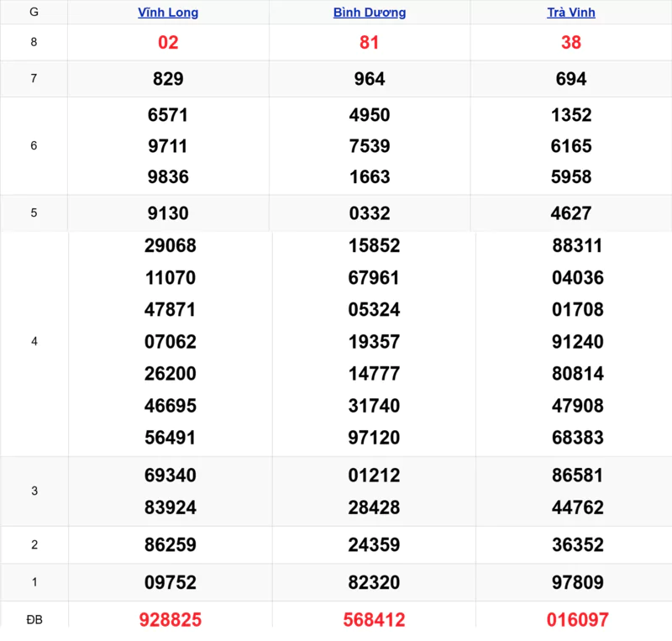The width and height of the screenshot is (672, 641).
Task: Select Bình Dương special prize number 568412
Action: [x=374, y=620]
